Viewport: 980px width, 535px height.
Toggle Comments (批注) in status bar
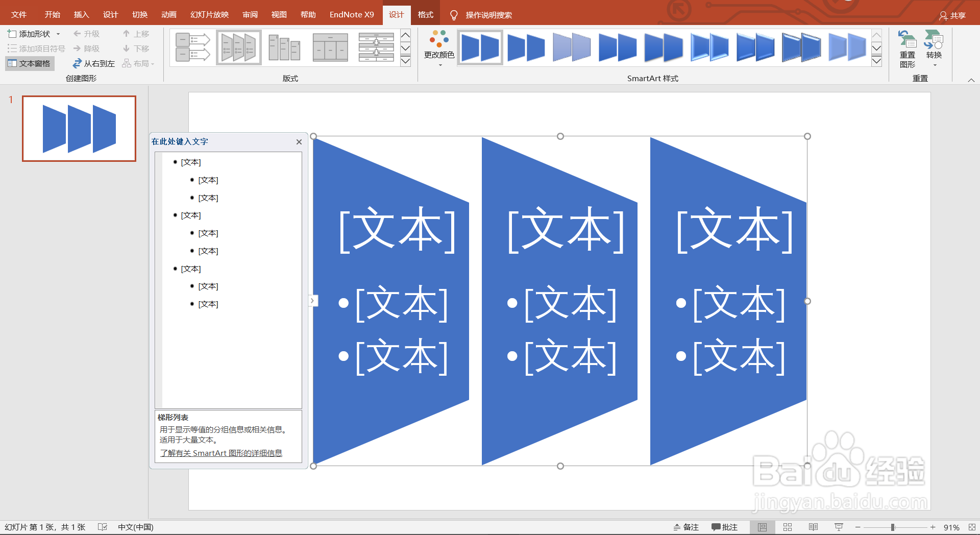(x=725, y=527)
